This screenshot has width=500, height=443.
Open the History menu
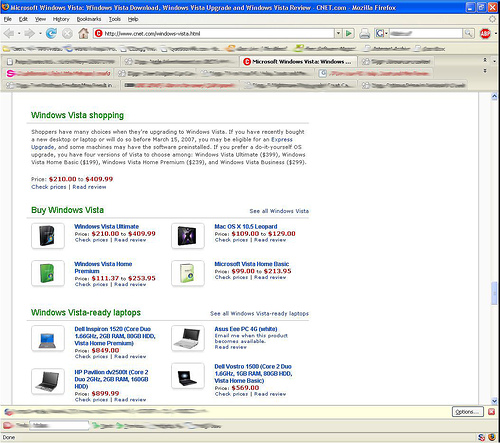[x=61, y=19]
